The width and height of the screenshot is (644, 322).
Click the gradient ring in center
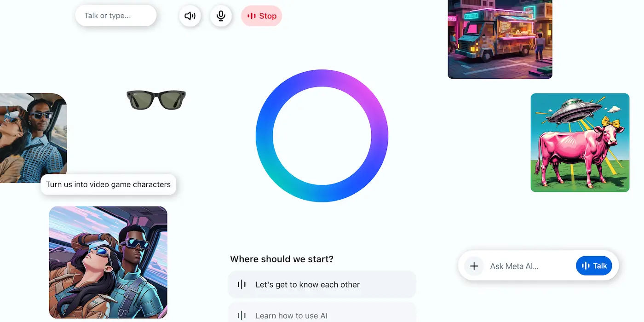click(322, 136)
